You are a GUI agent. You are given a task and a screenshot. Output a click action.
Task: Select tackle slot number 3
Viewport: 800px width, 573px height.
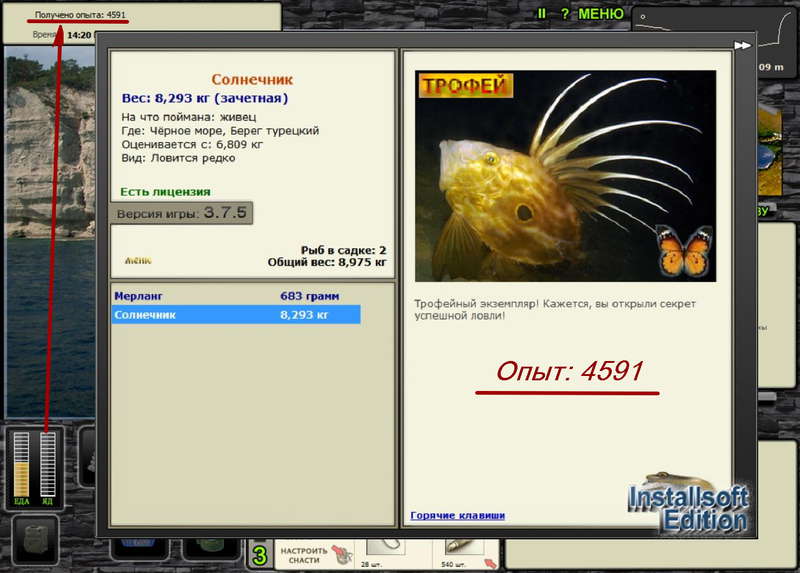[260, 556]
